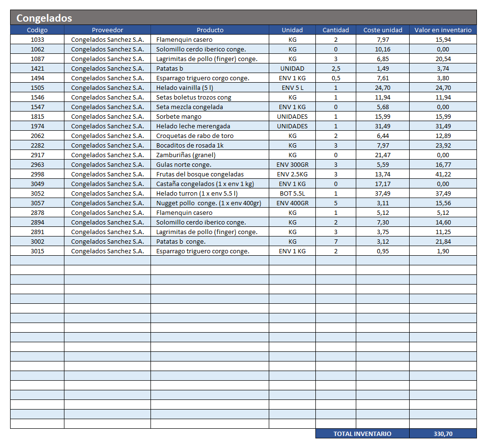
Task: Select the Unidad column header
Action: (292, 30)
